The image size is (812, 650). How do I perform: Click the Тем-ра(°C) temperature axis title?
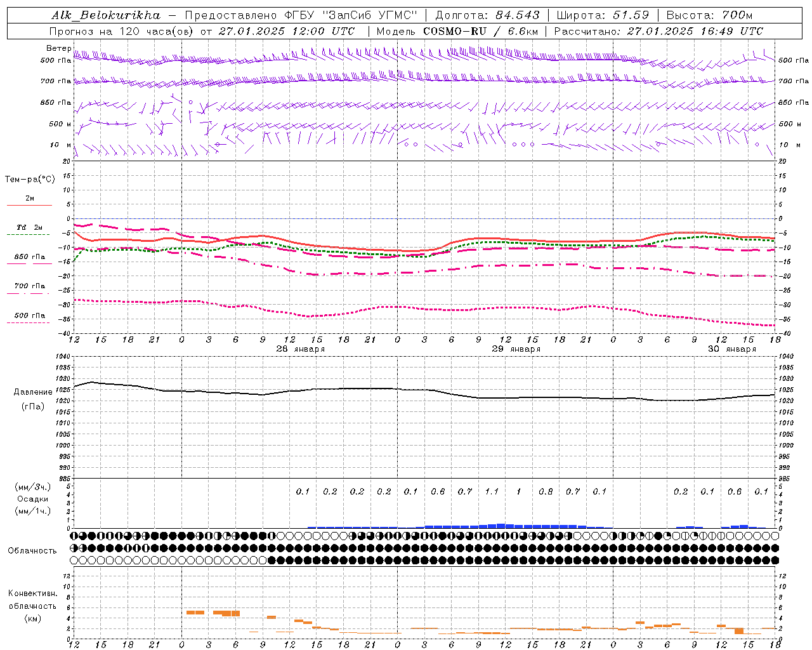click(x=30, y=180)
